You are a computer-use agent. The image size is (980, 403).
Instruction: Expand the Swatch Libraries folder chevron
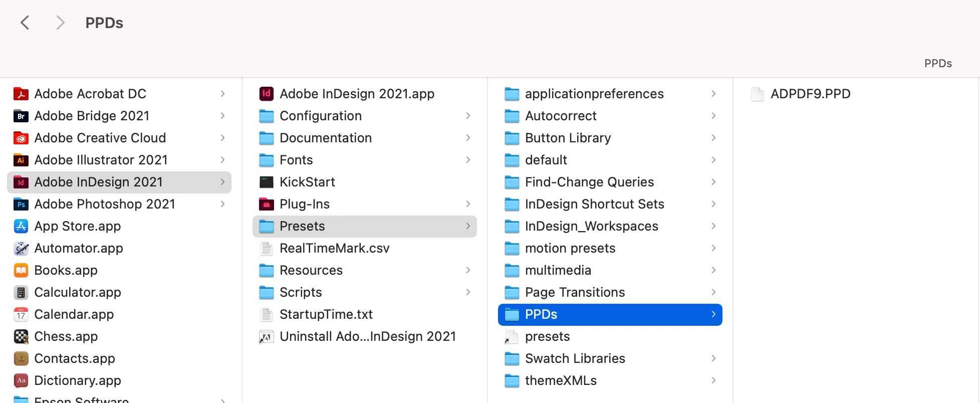[713, 358]
